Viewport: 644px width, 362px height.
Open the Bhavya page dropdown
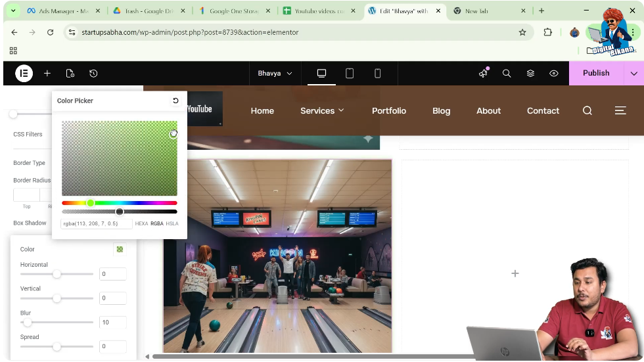[275, 74]
